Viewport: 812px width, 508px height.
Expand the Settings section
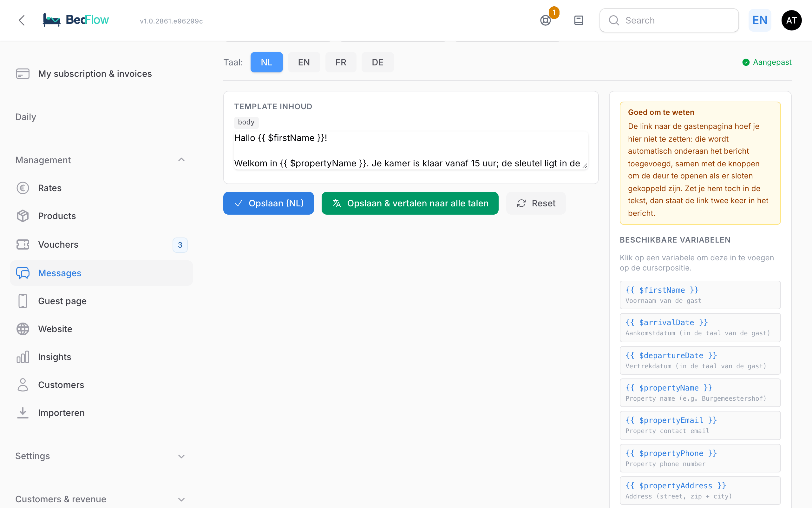tap(181, 456)
